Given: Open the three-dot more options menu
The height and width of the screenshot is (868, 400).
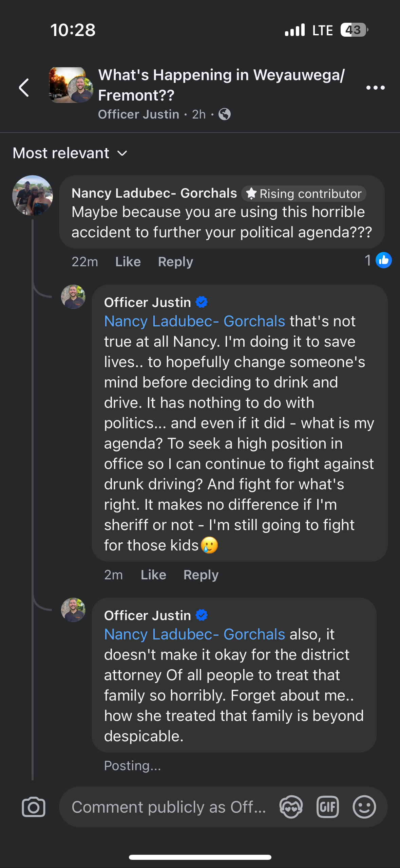Looking at the screenshot, I should point(375,88).
